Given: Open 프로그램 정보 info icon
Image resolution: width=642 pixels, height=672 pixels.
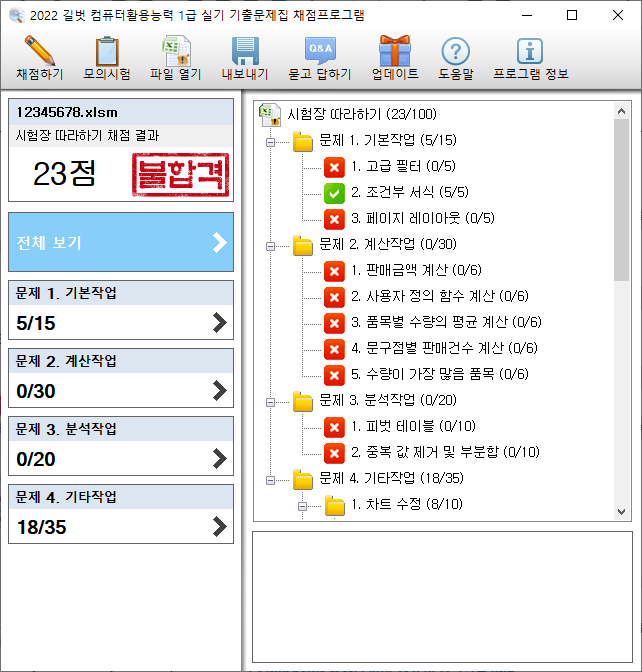Looking at the screenshot, I should pos(529,51).
